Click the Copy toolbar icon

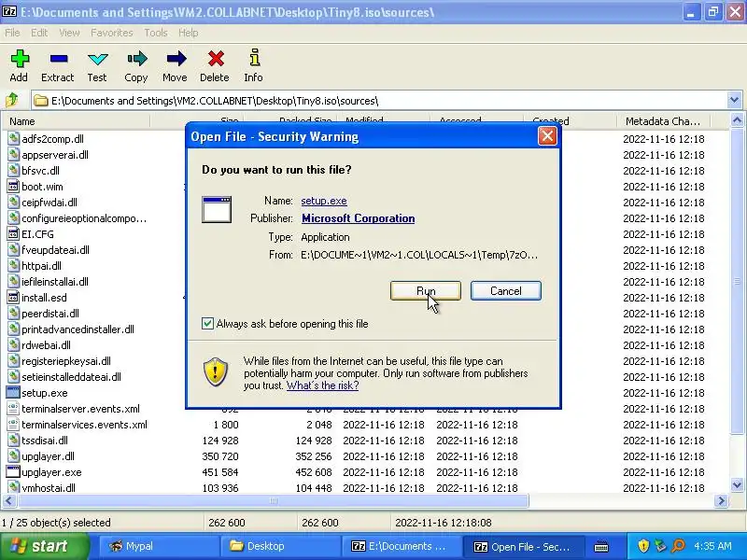(x=136, y=59)
